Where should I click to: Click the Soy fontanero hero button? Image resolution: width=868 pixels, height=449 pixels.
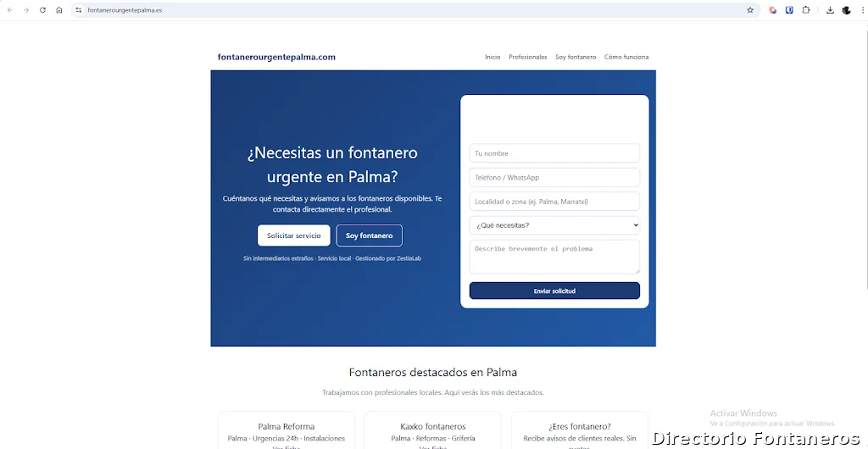tap(370, 236)
